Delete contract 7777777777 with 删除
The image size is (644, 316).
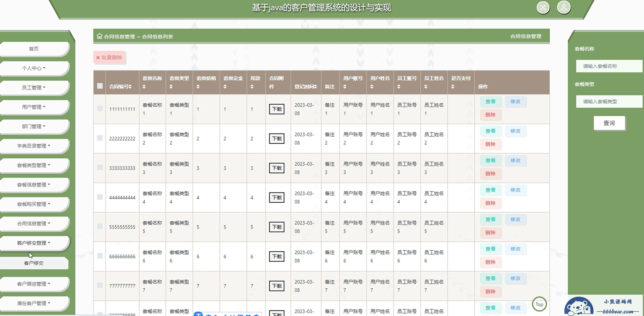pos(491,291)
